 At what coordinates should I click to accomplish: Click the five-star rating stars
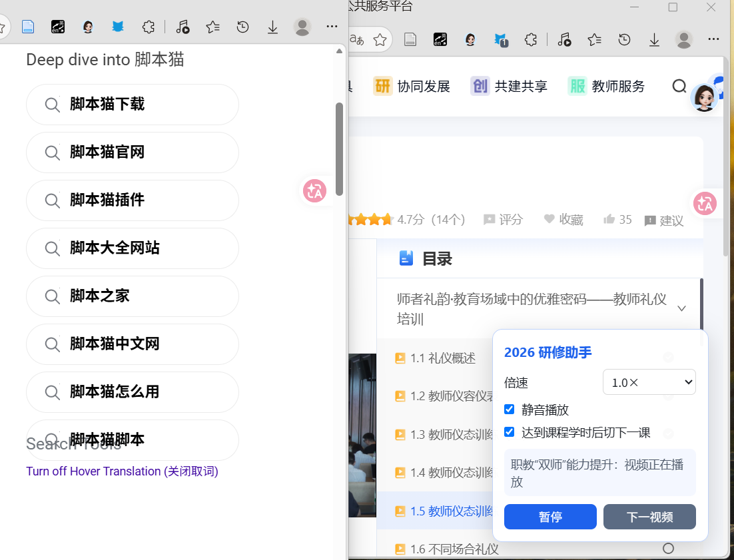[370, 219]
